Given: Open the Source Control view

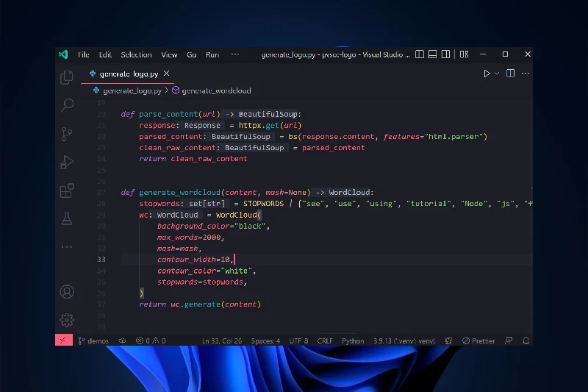Looking at the screenshot, I should click(x=67, y=133).
